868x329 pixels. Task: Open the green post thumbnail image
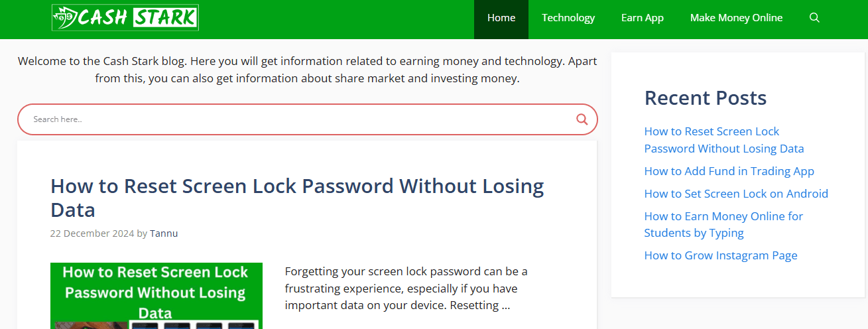tap(156, 296)
